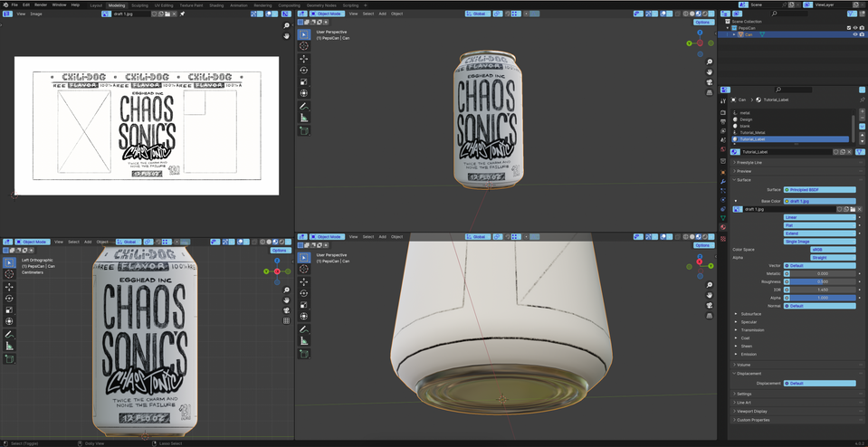Viewport: 868px width, 447px height.
Task: Click the open image folder icon beside draft 1.jpg
Action: pos(853,209)
